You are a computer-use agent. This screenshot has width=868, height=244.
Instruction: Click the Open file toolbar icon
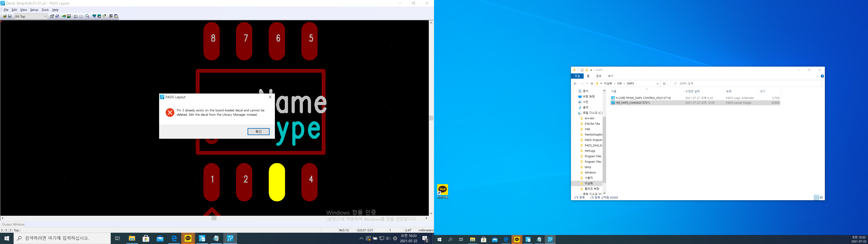(x=5, y=16)
